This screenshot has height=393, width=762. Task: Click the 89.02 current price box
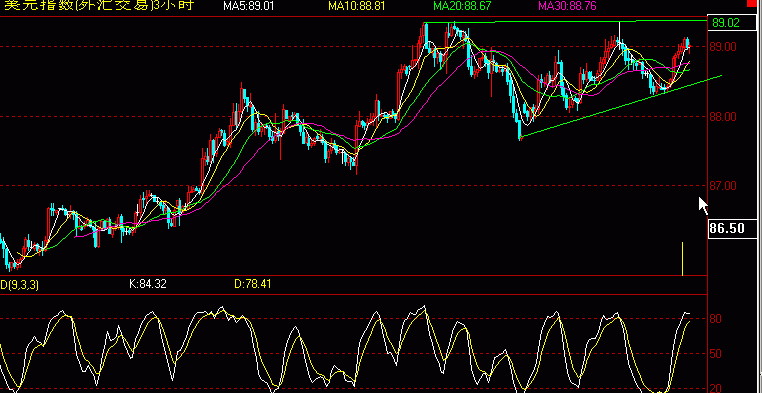(x=732, y=22)
